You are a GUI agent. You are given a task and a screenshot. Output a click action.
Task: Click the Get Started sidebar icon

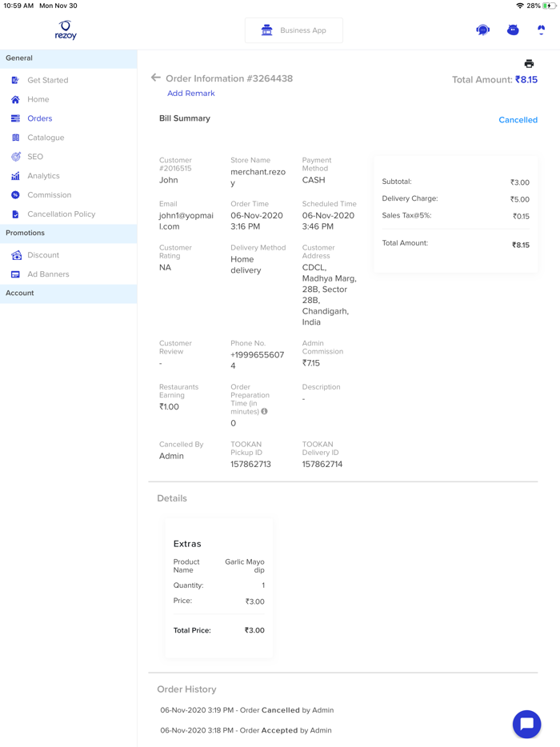point(15,80)
